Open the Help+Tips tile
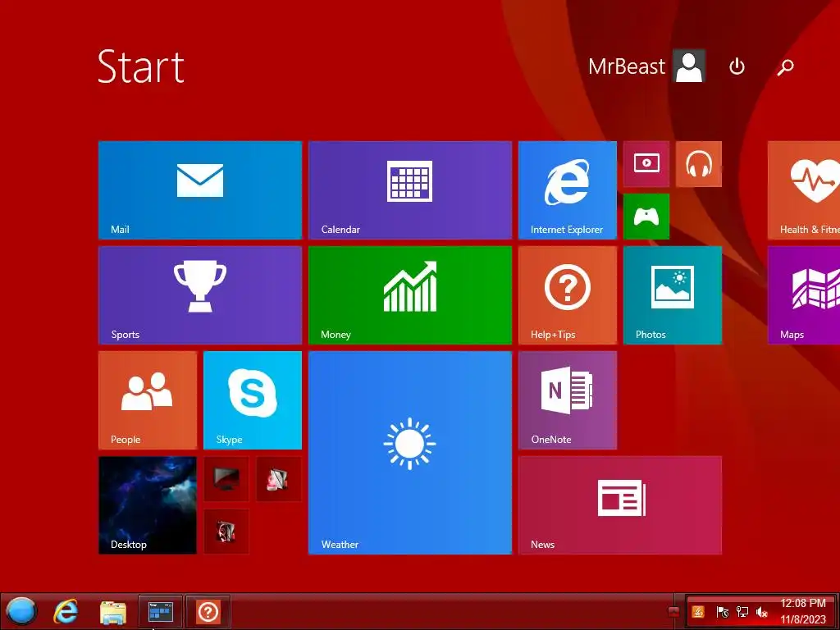Image resolution: width=840 pixels, height=630 pixels. click(x=568, y=295)
